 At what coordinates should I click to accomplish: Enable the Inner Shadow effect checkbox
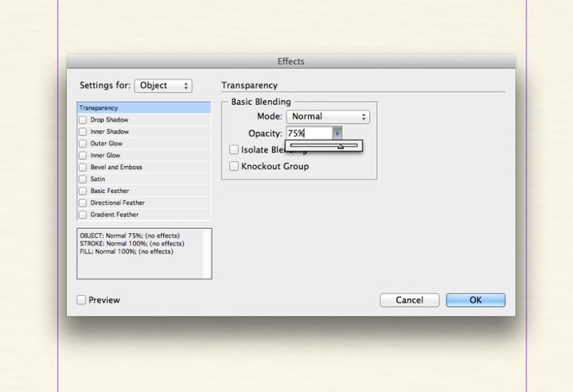tap(83, 131)
